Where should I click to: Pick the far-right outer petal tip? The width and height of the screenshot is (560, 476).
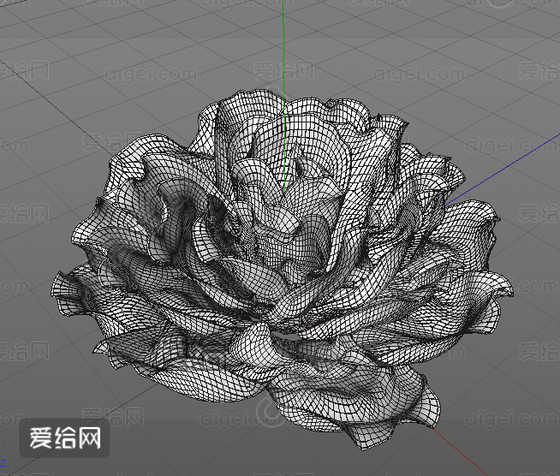(x=504, y=287)
